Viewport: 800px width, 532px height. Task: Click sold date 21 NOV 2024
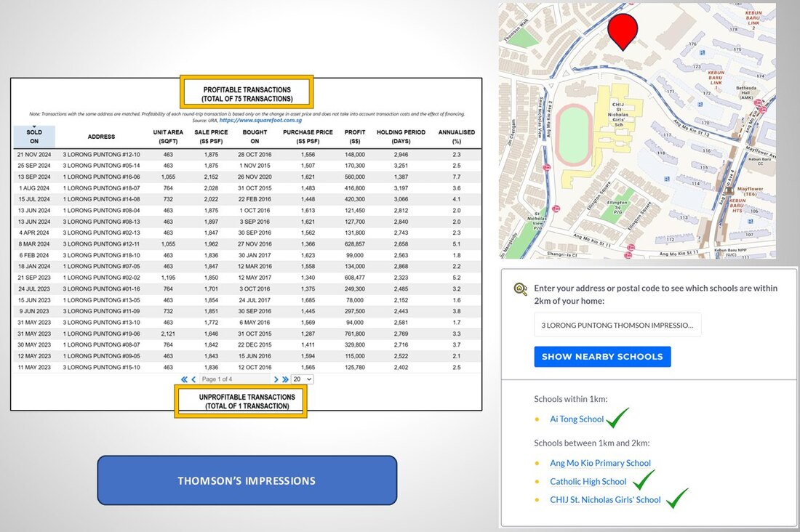[34, 155]
